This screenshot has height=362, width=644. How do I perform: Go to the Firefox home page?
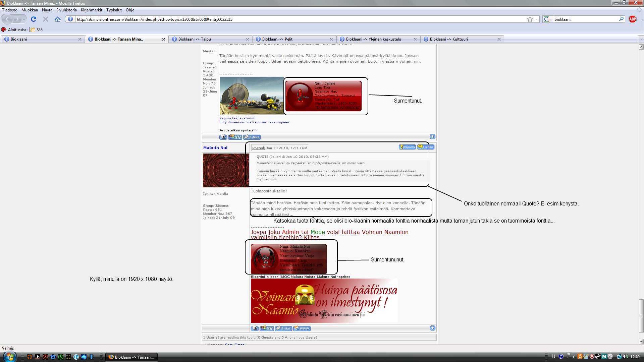click(58, 19)
